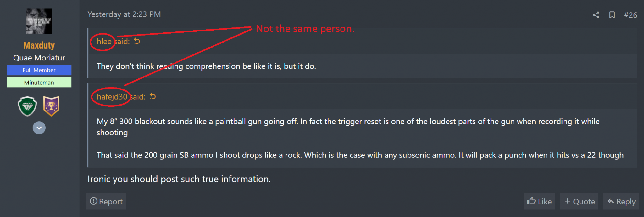
Task: Click the purple trophy badge
Action: [51, 106]
